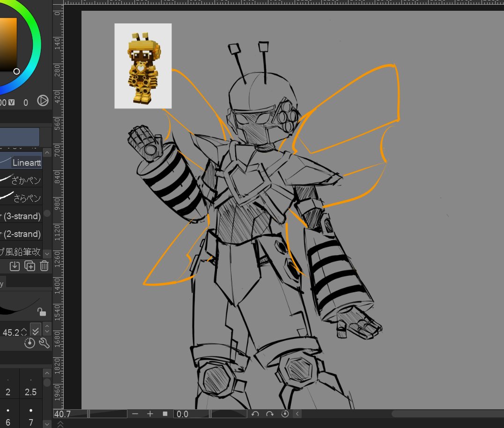504x428 pixels.
Task: Click the bee robot reference image thumbnail
Action: point(143,66)
